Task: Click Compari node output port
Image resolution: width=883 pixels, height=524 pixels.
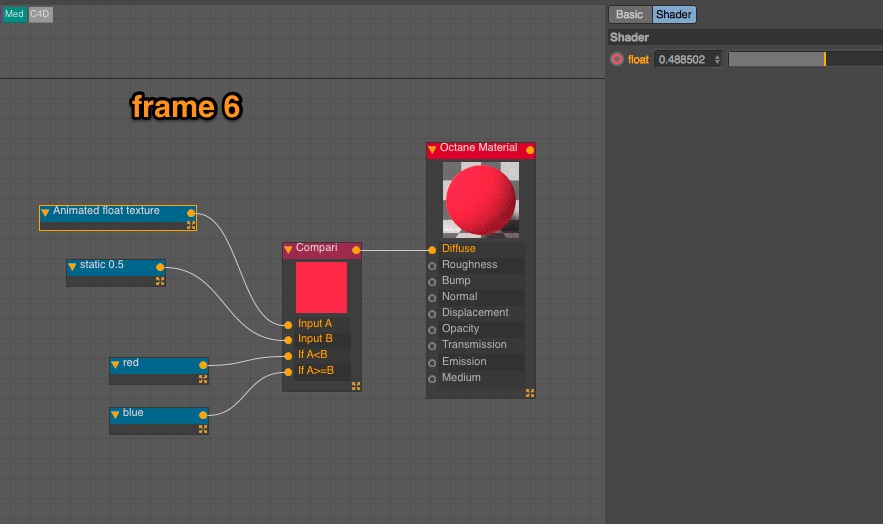Action: pos(356,250)
